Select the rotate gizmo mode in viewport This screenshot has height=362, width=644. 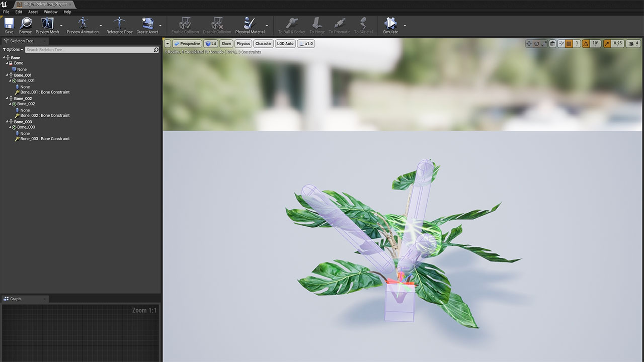click(537, 44)
